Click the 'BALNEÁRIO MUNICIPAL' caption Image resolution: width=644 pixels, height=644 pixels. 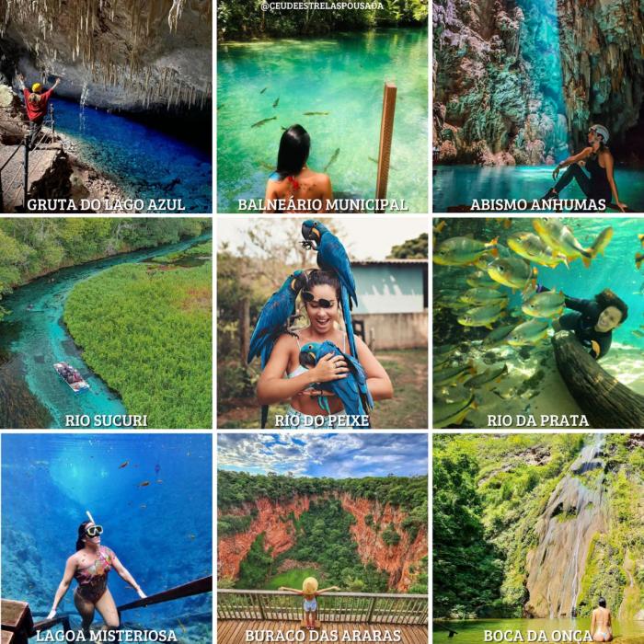point(323,204)
